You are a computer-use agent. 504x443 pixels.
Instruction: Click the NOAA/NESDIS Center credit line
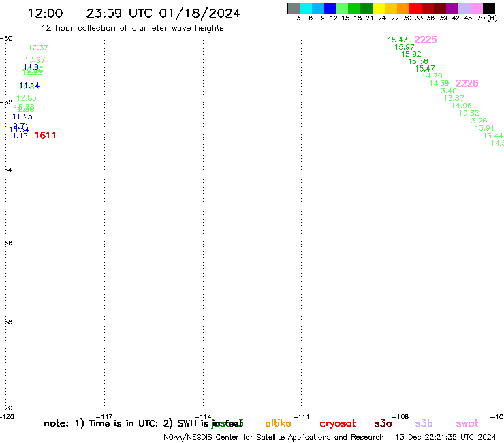point(274,438)
